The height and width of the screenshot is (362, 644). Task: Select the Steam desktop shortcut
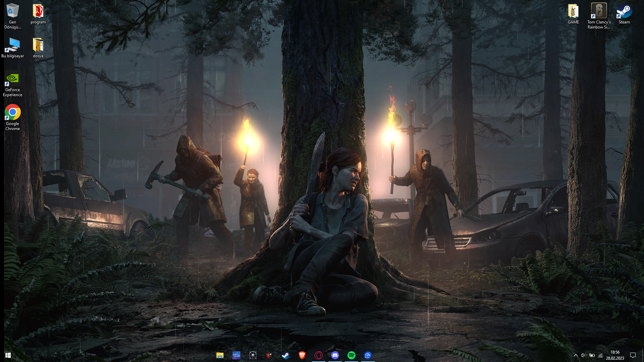pos(624,13)
